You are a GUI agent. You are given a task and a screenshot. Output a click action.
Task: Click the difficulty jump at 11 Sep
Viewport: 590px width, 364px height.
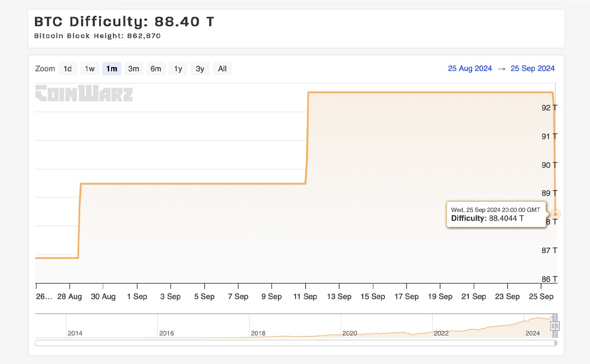(307, 138)
